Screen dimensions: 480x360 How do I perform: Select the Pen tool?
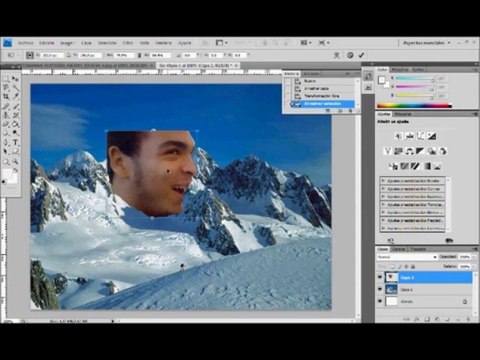[6, 143]
